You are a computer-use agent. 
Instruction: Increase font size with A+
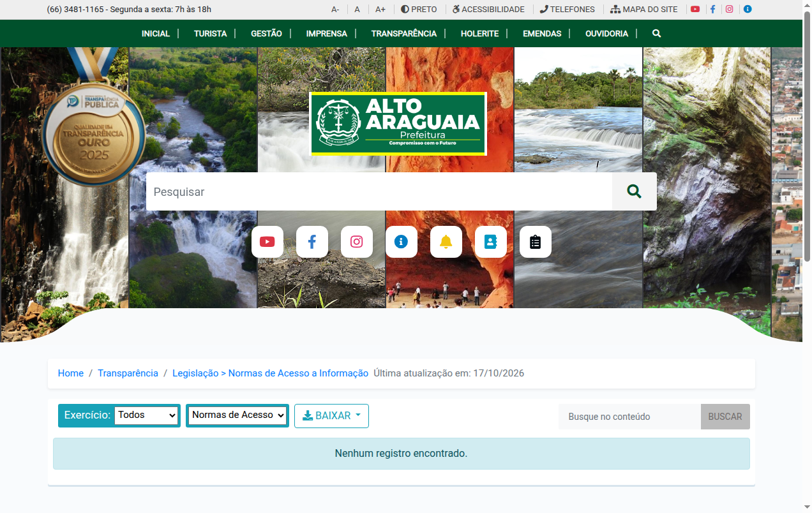click(380, 10)
